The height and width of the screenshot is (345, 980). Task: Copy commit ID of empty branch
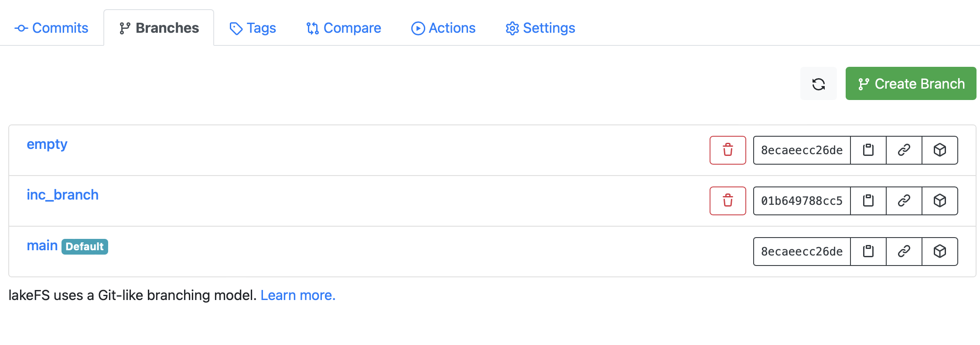tap(868, 150)
